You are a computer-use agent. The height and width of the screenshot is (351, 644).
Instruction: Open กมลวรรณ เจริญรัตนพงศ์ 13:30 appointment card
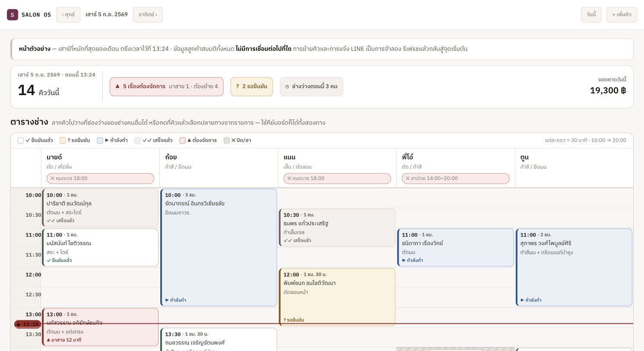click(x=219, y=340)
